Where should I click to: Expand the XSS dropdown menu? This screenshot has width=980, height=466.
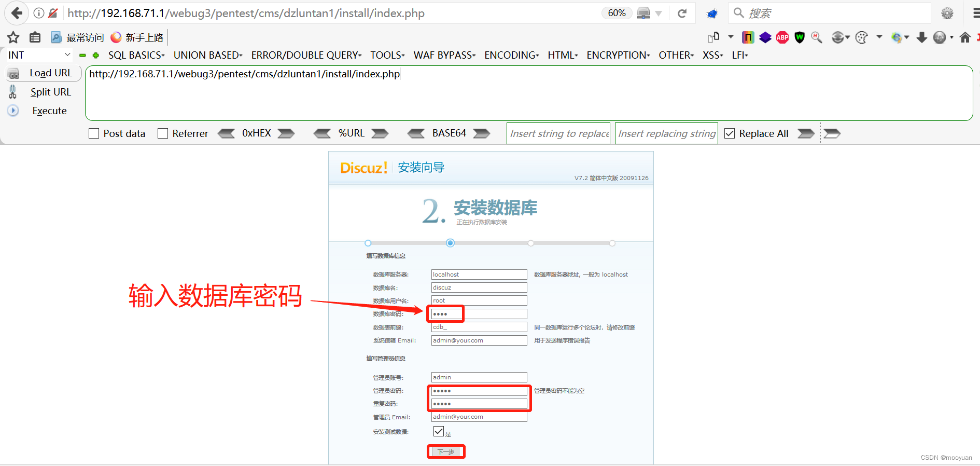coord(713,55)
